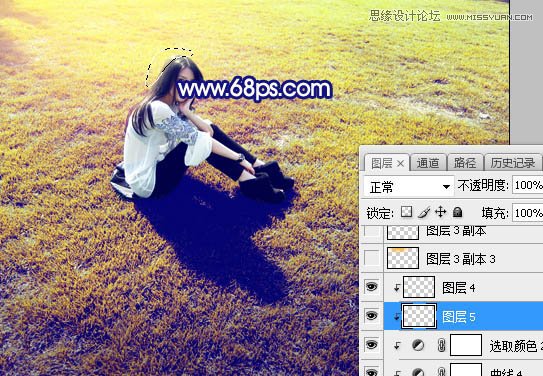This screenshot has width=543, height=376.
Task: Close the 图层 tab with its x
Action: tap(400, 163)
